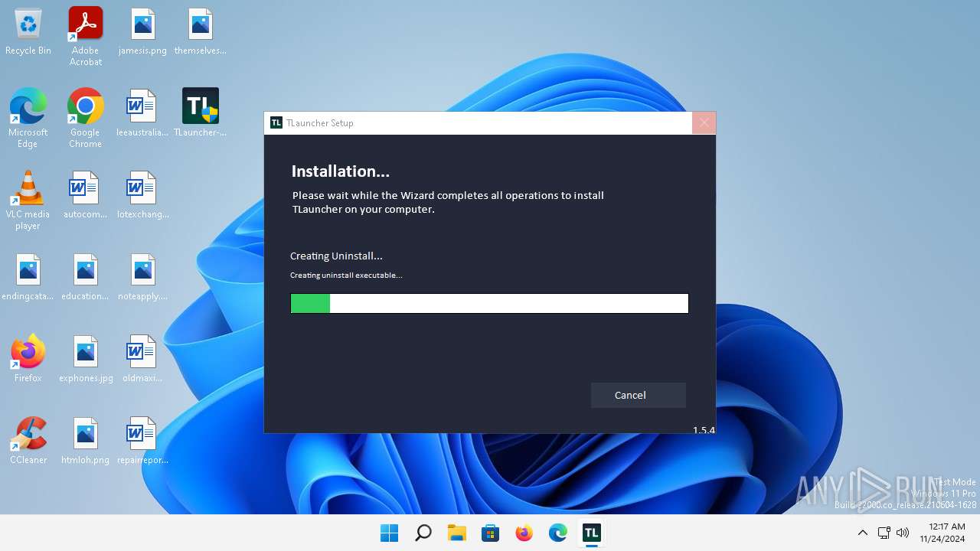Open Google Chrome desktop shortcut
The image size is (980, 551).
tap(86, 118)
